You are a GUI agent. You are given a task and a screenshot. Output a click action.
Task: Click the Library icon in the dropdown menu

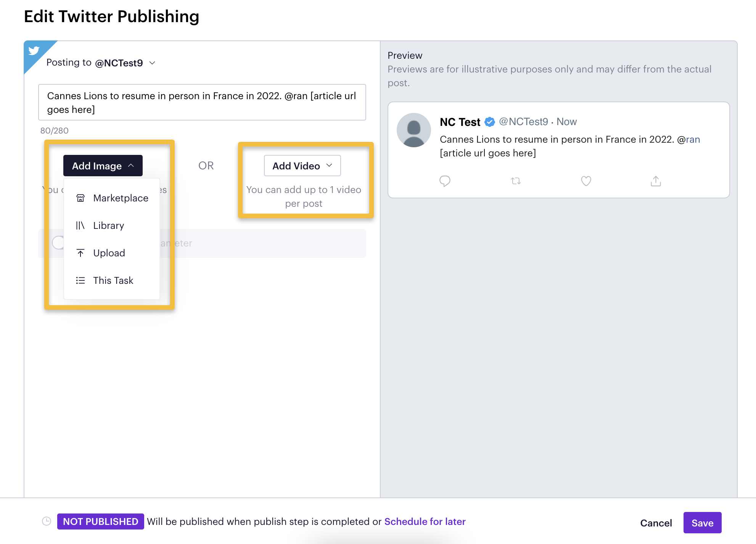[80, 225]
